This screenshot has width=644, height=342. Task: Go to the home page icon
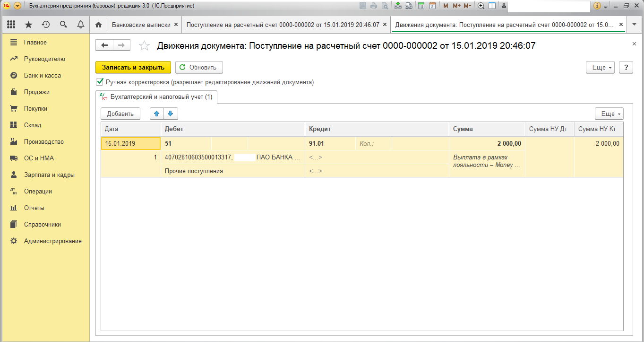pos(98,25)
